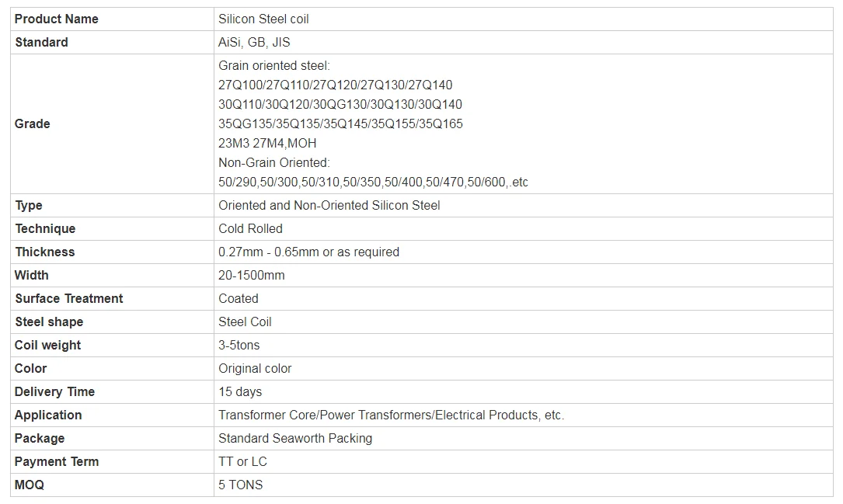Screen dimensions: 843x504
Task: Click the 20-1500mm width value
Action: [252, 275]
